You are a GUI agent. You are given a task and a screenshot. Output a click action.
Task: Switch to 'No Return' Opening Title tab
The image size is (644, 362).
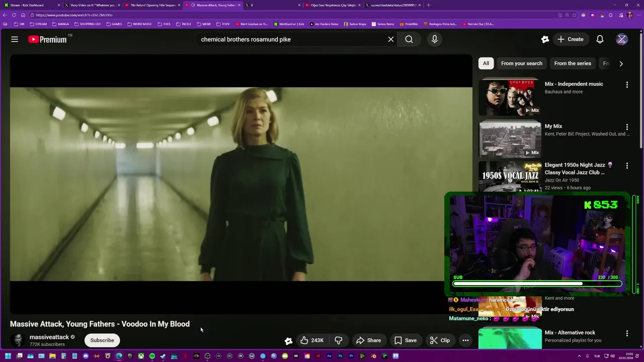(x=152, y=5)
